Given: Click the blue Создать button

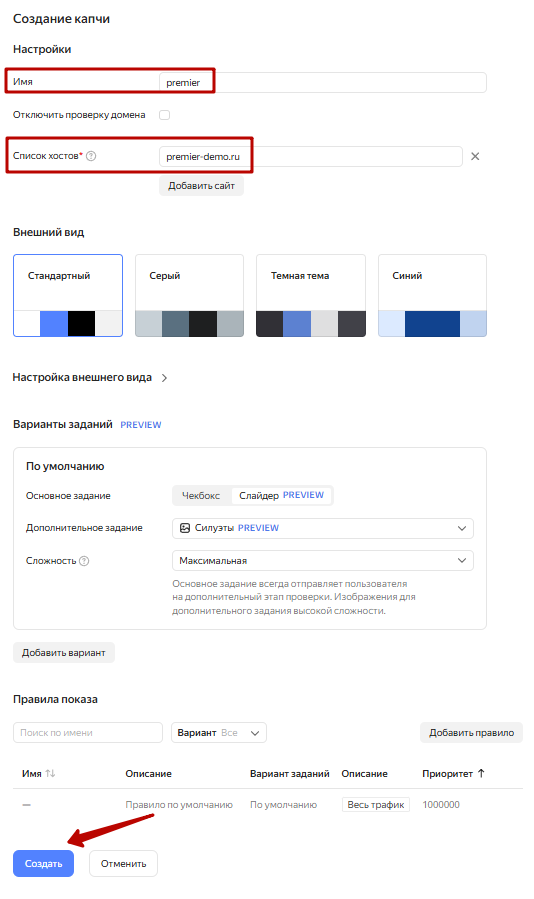Looking at the screenshot, I should (x=44, y=863).
